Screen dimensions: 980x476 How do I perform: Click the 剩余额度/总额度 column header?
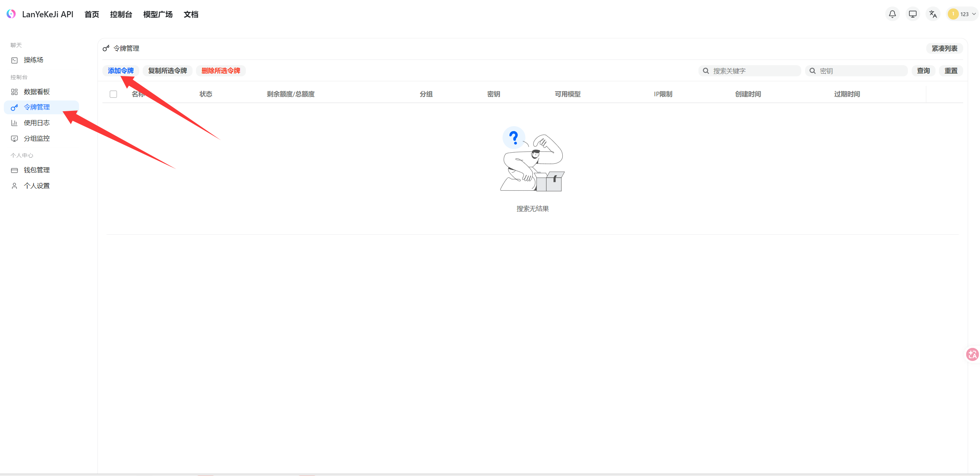(x=291, y=94)
